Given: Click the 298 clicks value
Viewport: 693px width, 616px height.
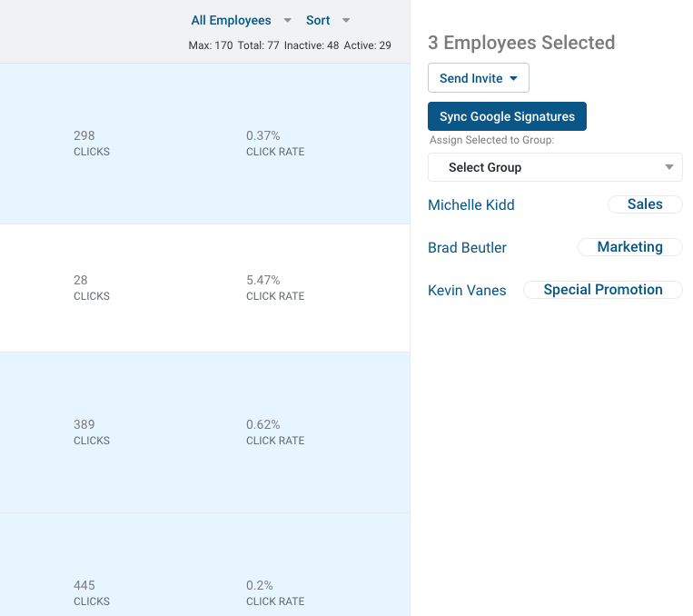Looking at the screenshot, I should click(x=84, y=135).
